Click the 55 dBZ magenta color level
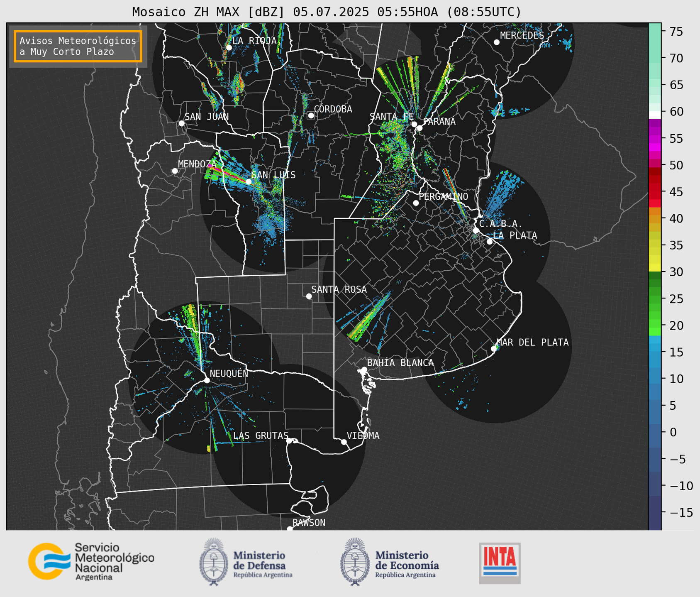Screen dimensions: 700x597 tap(655, 139)
